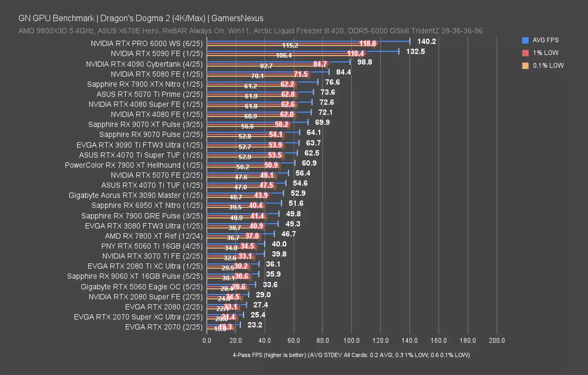Select the orange 0.1% LOW legend swatch
The height and width of the screenshot is (375, 588).
(x=525, y=65)
